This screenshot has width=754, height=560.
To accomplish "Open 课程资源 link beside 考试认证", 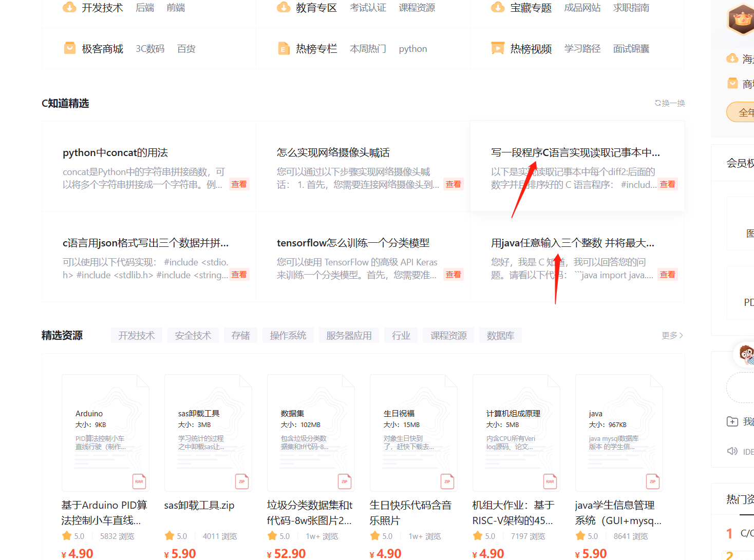I will (x=417, y=8).
